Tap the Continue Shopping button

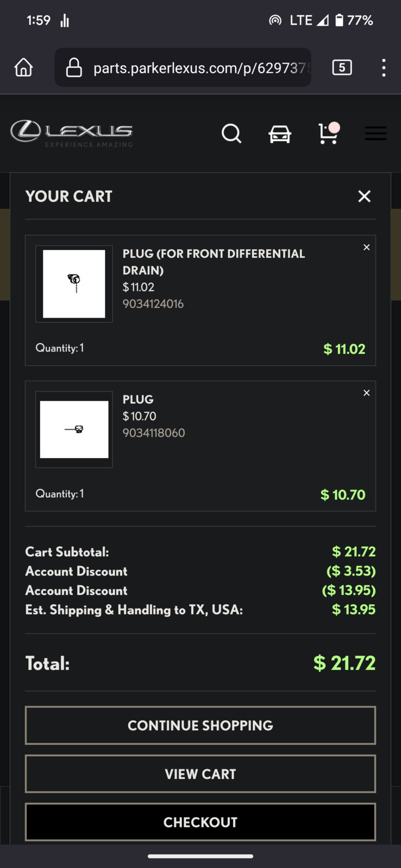pos(200,725)
